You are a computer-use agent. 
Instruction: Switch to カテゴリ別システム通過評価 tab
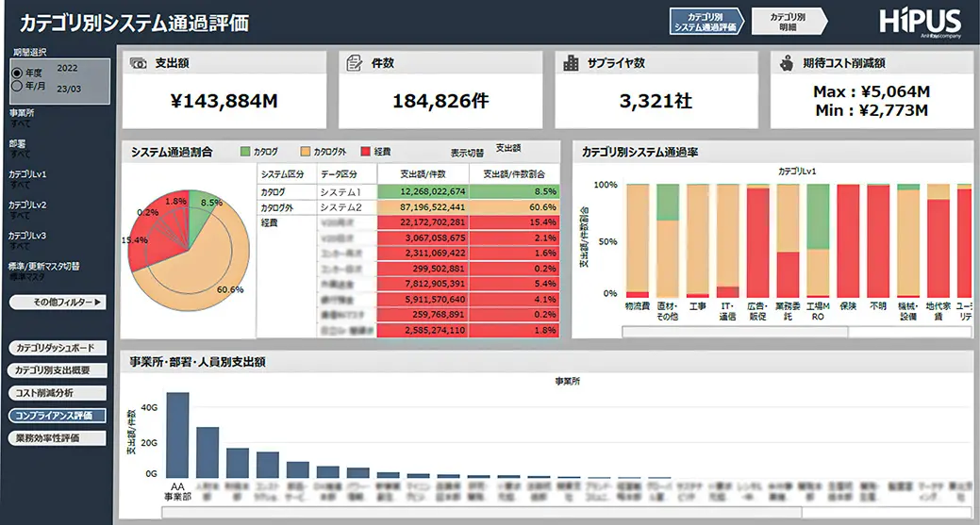(706, 22)
